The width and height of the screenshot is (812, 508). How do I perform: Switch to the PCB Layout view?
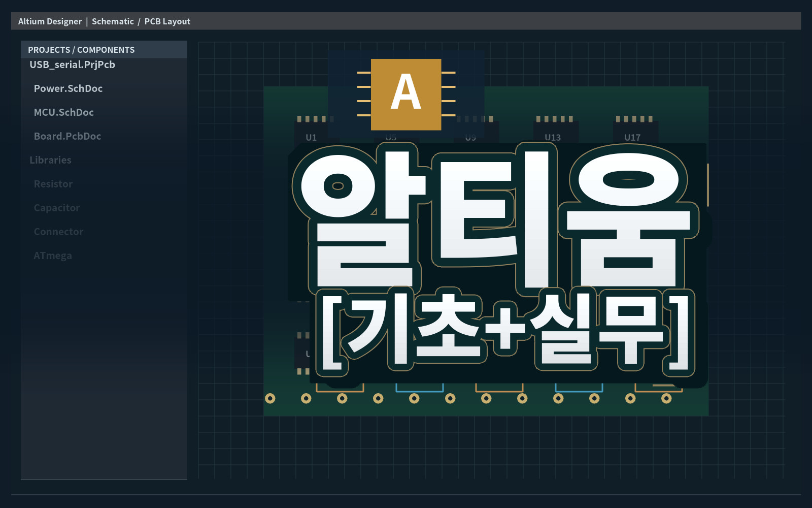point(167,21)
